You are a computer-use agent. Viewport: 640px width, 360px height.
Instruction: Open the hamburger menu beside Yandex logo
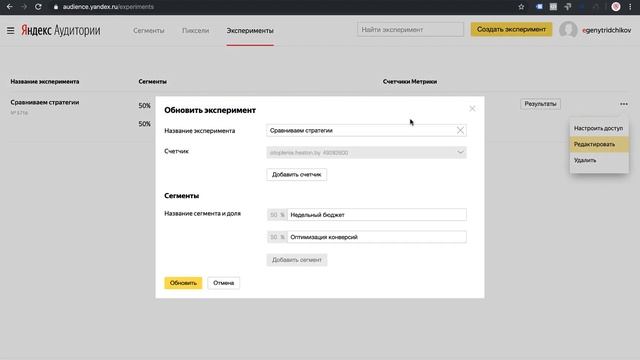click(11, 31)
